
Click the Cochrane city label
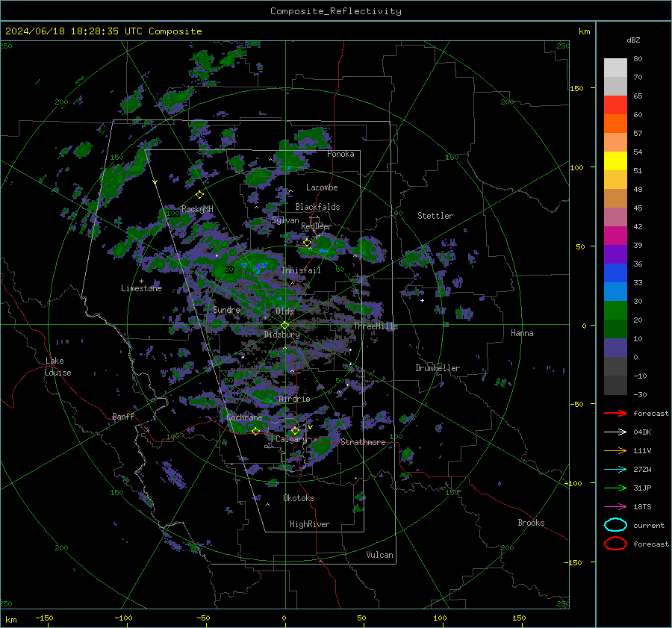pyautogui.click(x=244, y=417)
